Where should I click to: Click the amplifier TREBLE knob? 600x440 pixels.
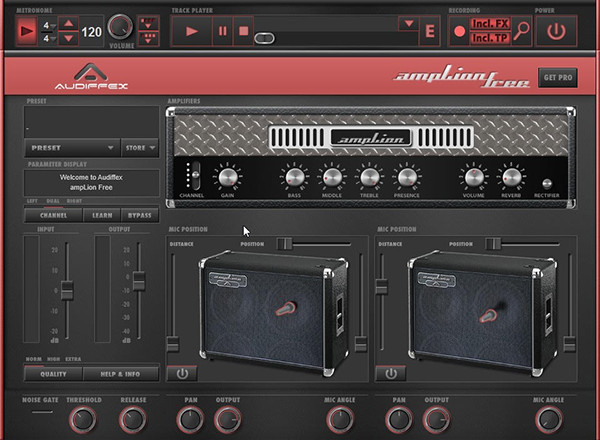coord(369,177)
